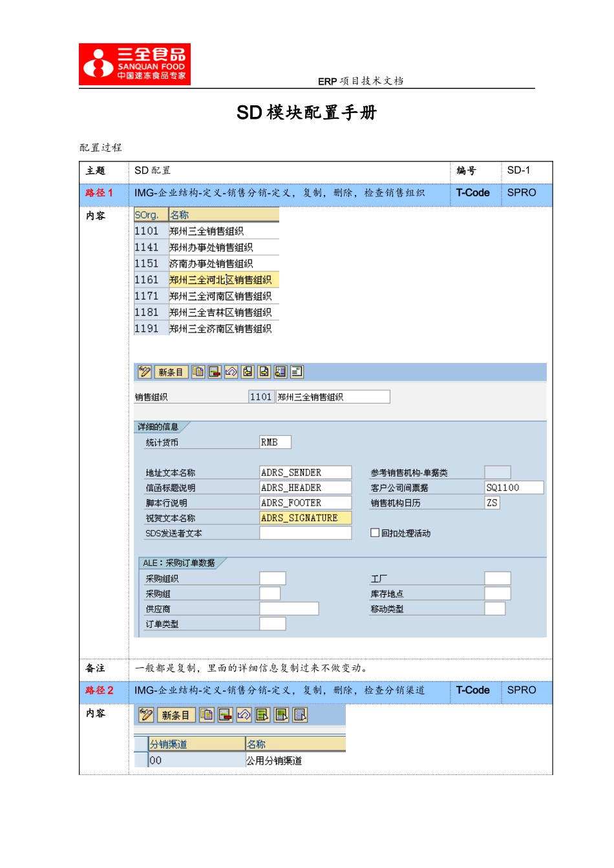614x868 pixels.
Task: Click the pencil Change/Display icon in sales organization toolbar
Action: [x=145, y=372]
